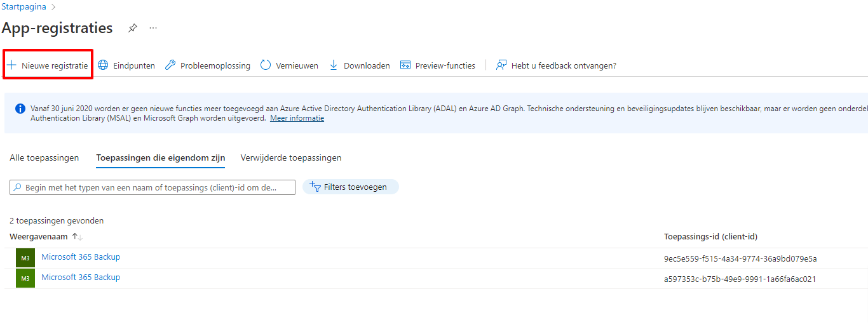
Task: Click the Weergavenaam column header
Action: tap(39, 237)
